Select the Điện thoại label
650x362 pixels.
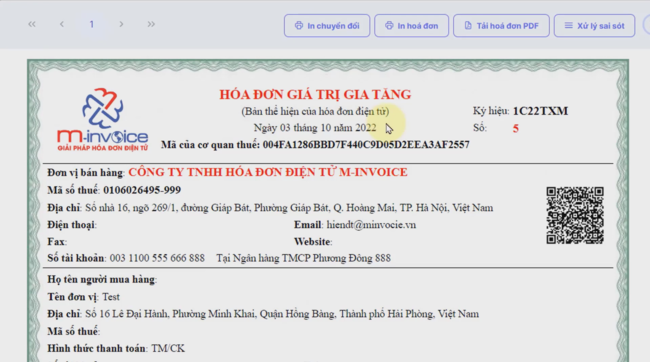(x=72, y=225)
